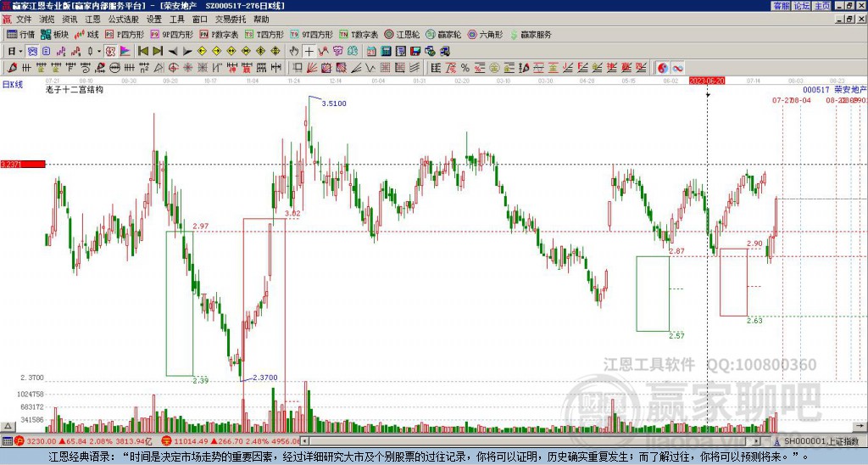The height and width of the screenshot is (465, 868).
Task: Click the 论坛 forum button
Action: point(801,6)
